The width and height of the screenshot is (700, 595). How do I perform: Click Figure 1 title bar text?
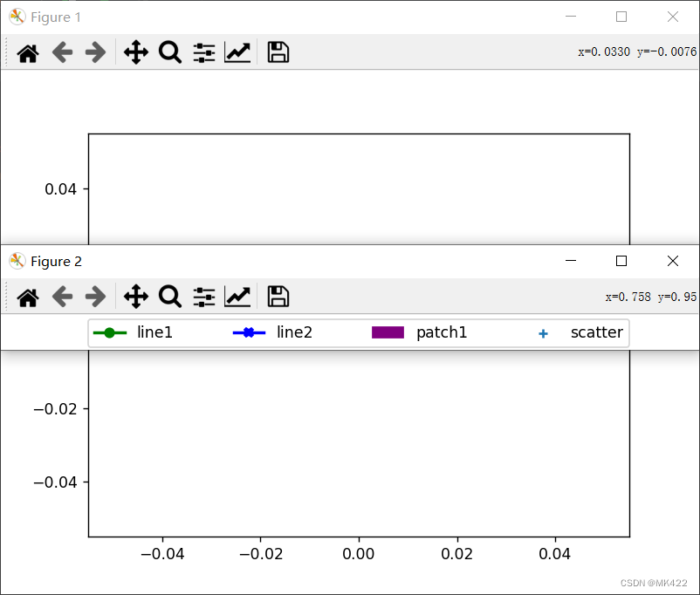click(x=56, y=17)
